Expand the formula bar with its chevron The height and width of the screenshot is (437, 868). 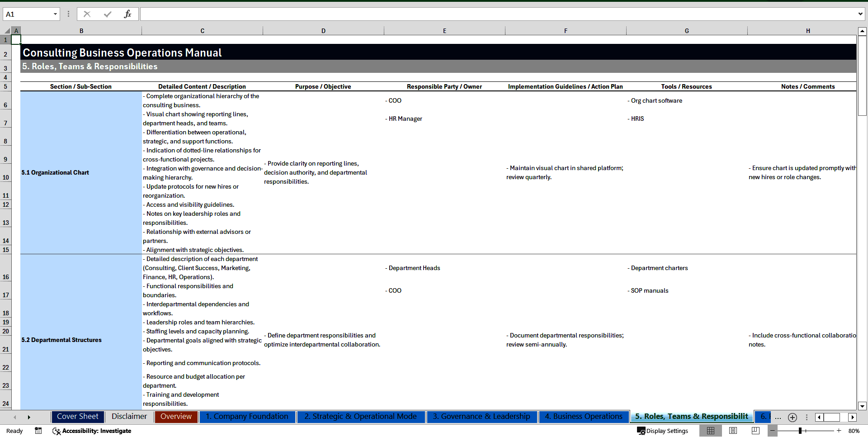(861, 14)
